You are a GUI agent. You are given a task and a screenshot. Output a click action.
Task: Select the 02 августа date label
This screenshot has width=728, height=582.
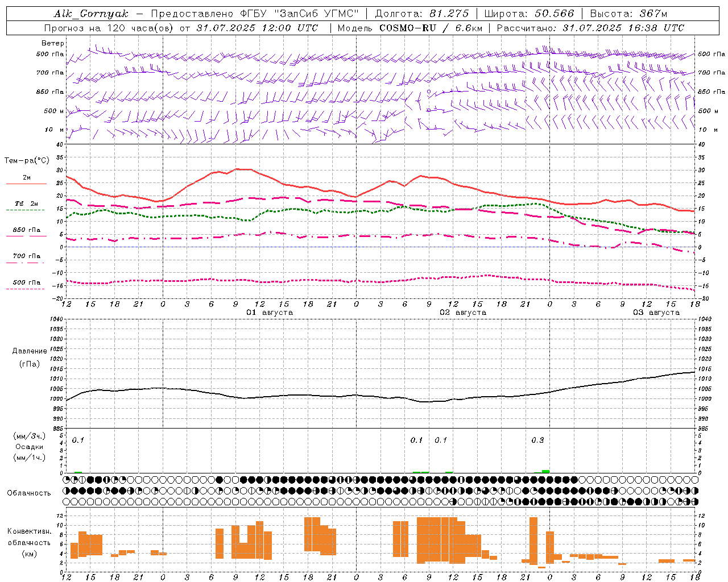(463, 313)
